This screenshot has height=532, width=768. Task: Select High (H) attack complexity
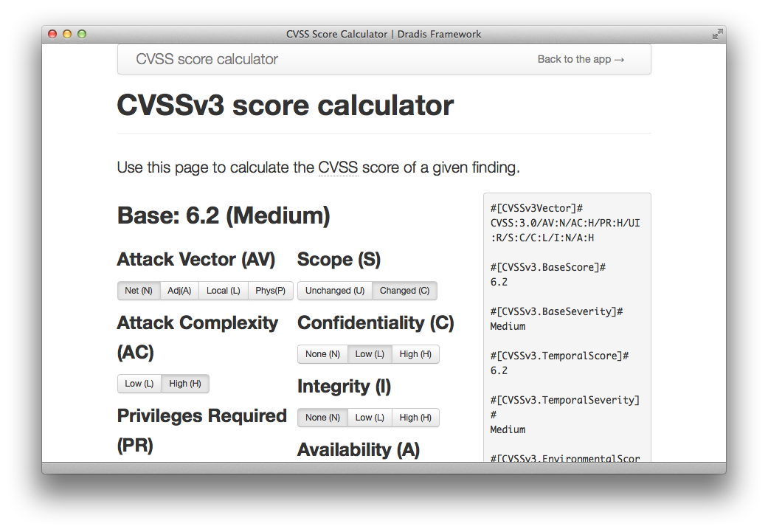click(184, 383)
